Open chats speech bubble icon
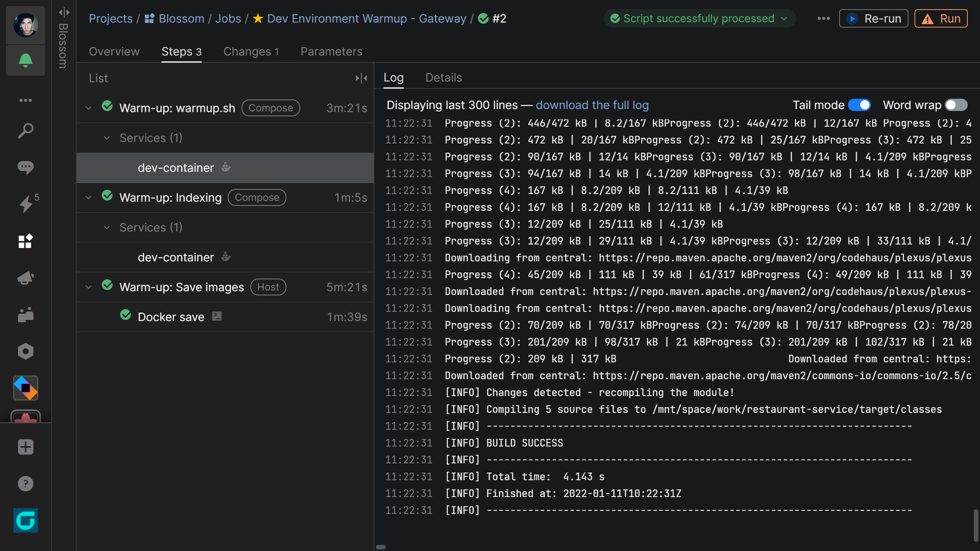980x551 pixels. 26,168
